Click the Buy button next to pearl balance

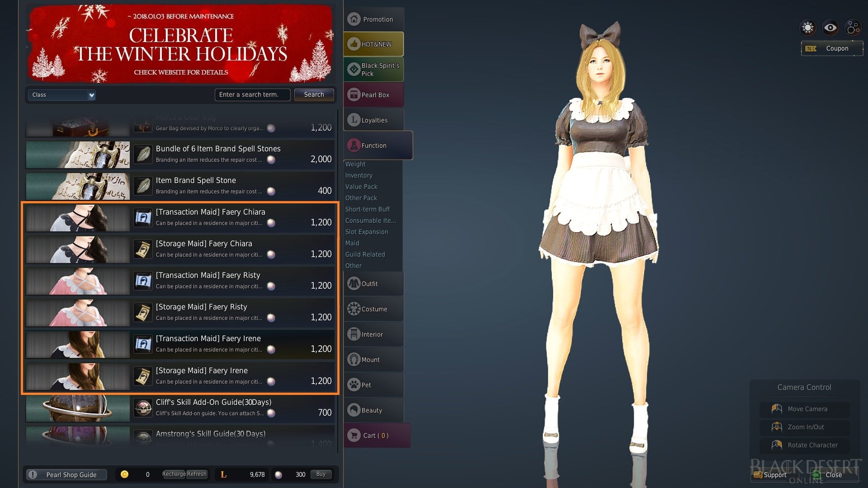point(321,474)
